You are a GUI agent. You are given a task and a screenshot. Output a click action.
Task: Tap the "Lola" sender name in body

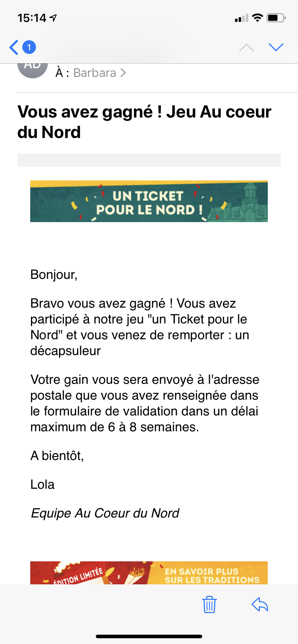[42, 484]
